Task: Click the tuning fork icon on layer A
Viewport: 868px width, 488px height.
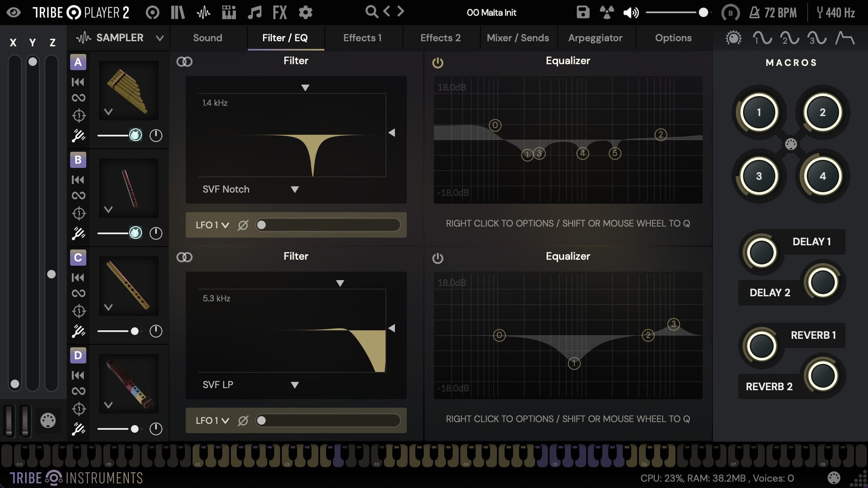Action: [78, 135]
